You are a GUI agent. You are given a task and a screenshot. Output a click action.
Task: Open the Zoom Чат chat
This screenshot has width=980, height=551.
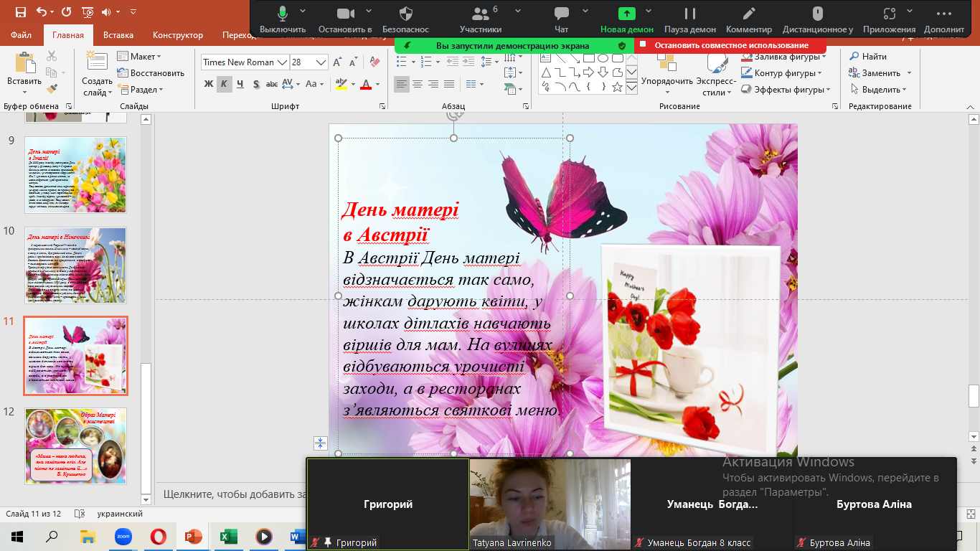tap(562, 19)
